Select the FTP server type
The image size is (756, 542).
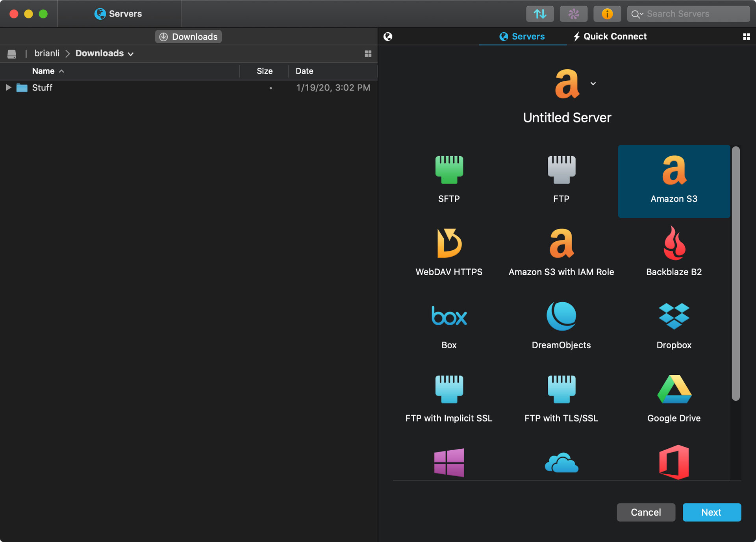(561, 177)
